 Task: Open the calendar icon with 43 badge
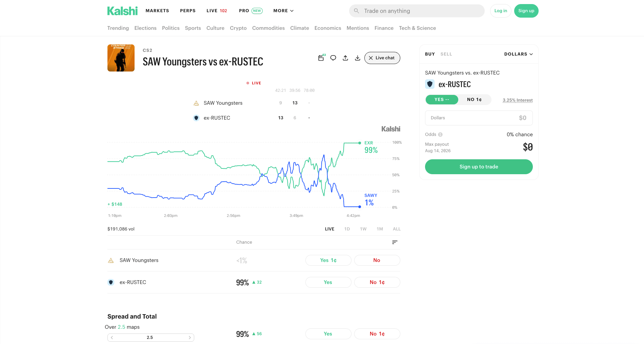321,58
